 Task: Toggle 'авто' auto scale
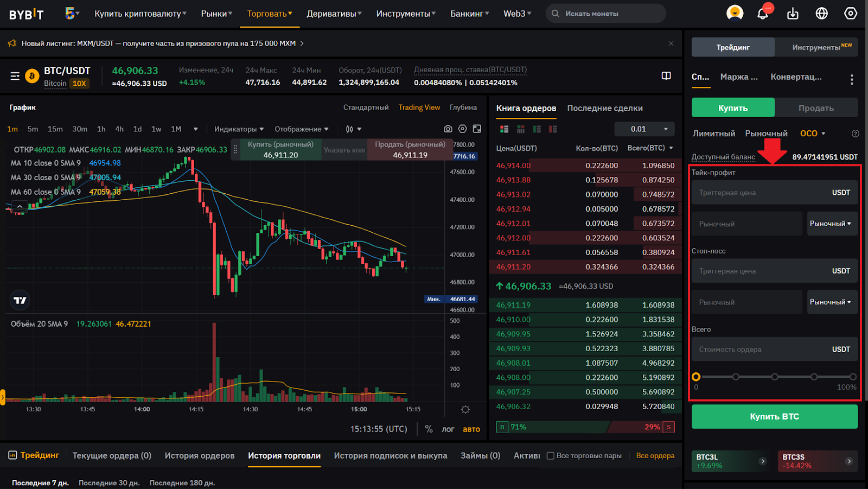click(x=471, y=429)
